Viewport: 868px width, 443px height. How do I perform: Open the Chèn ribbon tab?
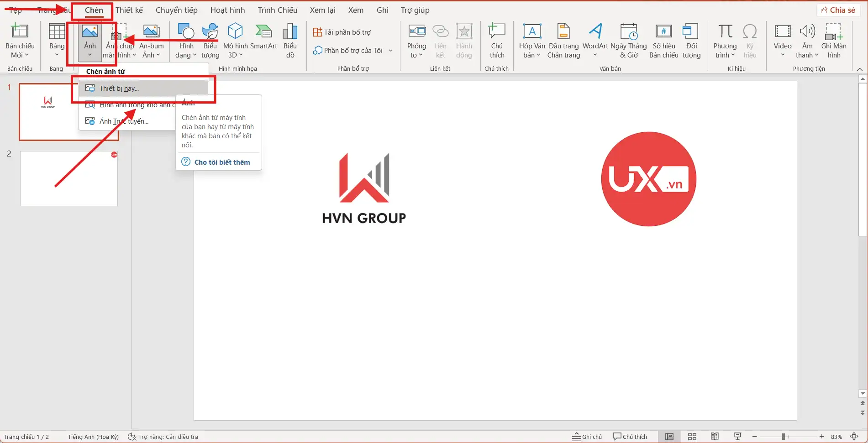[94, 10]
